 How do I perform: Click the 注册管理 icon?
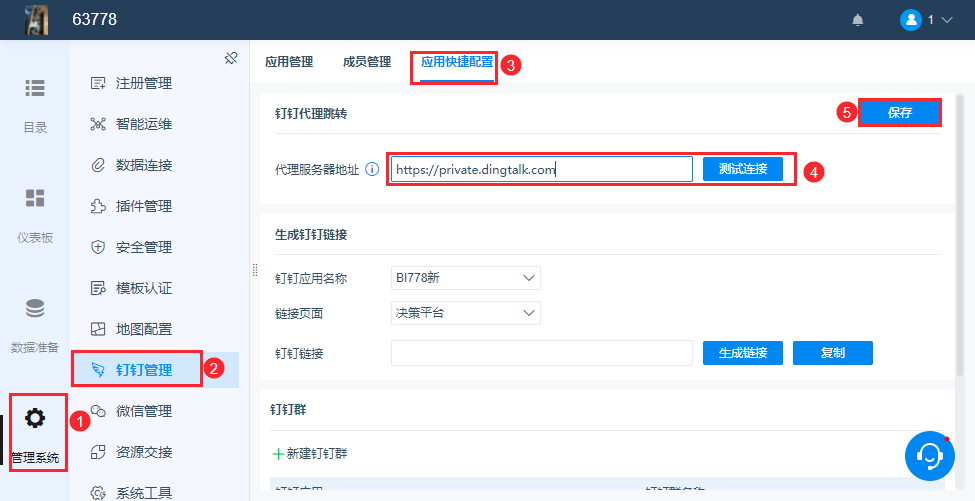click(x=98, y=83)
